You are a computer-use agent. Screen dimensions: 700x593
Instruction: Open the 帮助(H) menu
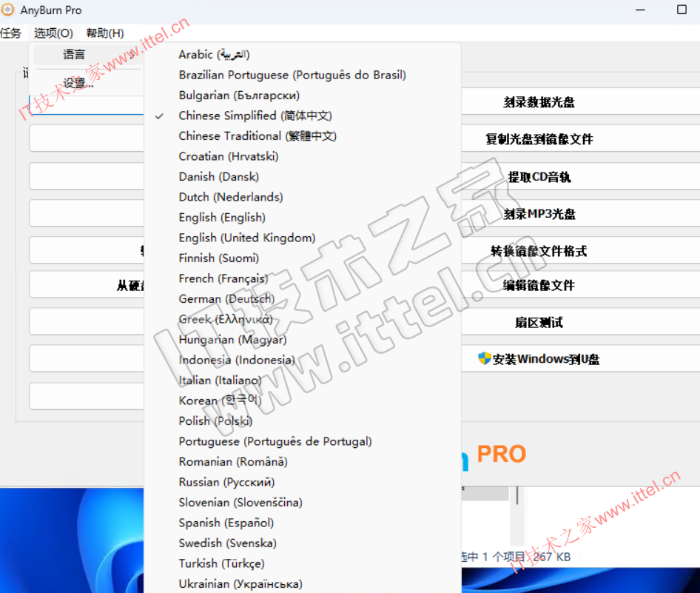(x=105, y=33)
